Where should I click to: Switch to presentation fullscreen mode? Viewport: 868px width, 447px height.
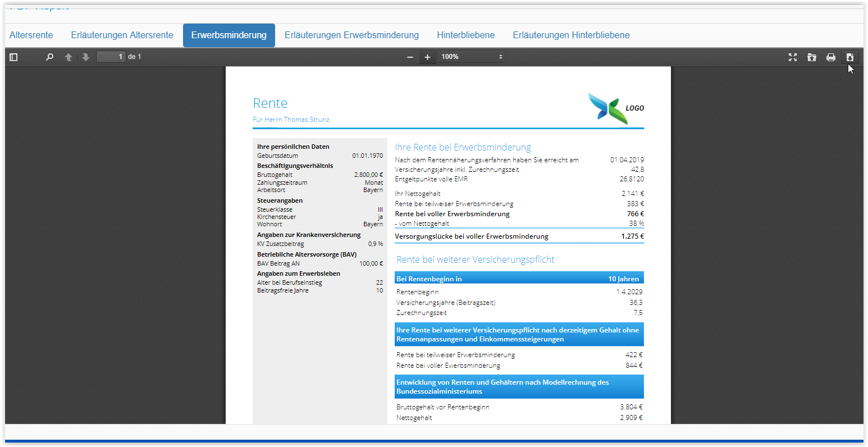pyautogui.click(x=793, y=57)
